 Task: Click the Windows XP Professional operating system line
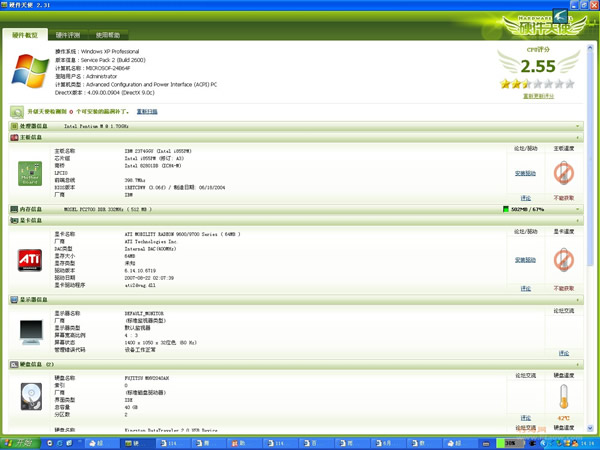(97, 51)
